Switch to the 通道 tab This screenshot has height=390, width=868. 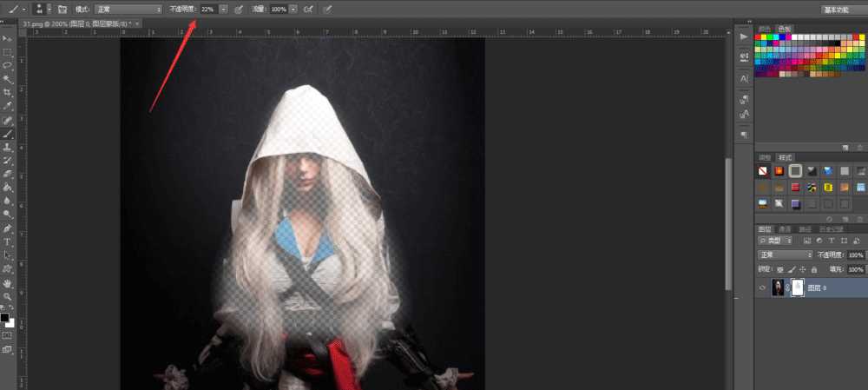pos(786,229)
